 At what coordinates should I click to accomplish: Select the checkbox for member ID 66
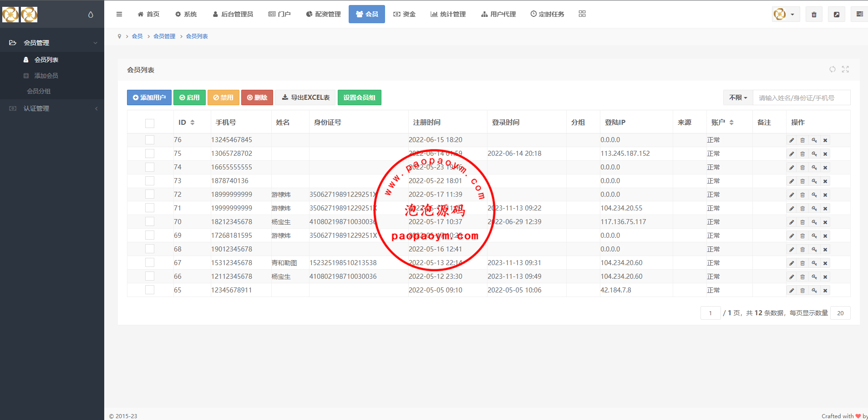pos(150,276)
